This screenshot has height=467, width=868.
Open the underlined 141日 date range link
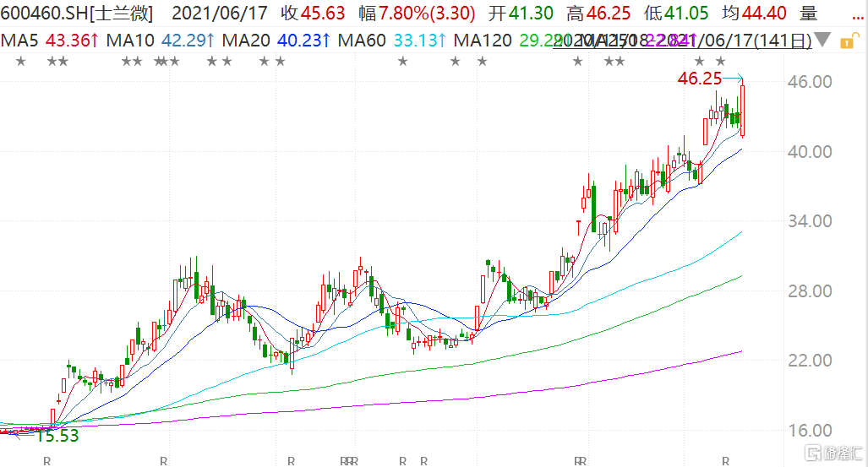coord(682,41)
